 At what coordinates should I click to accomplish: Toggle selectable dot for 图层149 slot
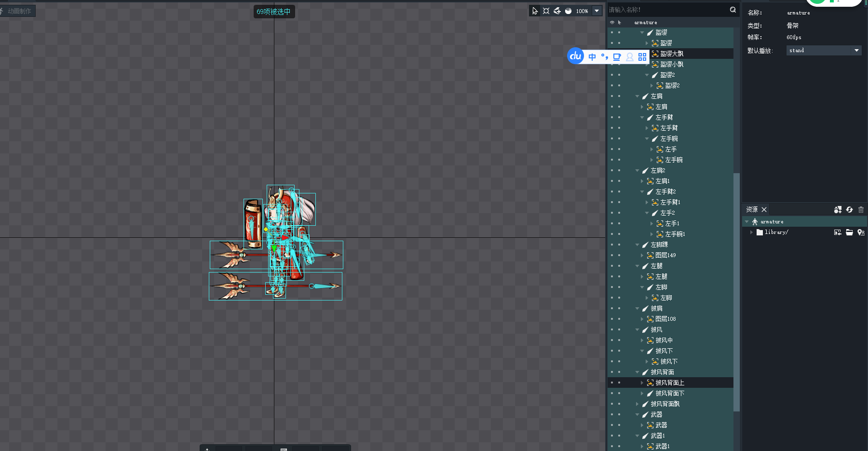click(x=619, y=256)
